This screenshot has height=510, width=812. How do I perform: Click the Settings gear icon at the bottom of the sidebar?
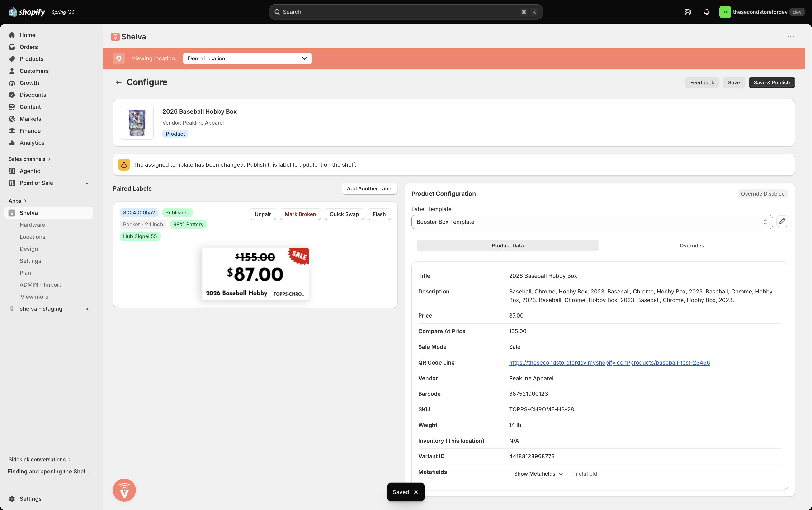(x=12, y=499)
